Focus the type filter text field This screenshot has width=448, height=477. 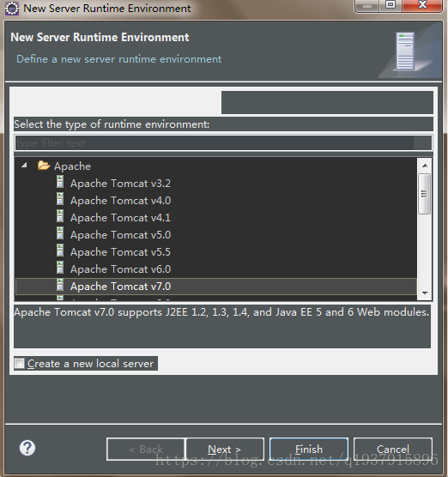223,143
